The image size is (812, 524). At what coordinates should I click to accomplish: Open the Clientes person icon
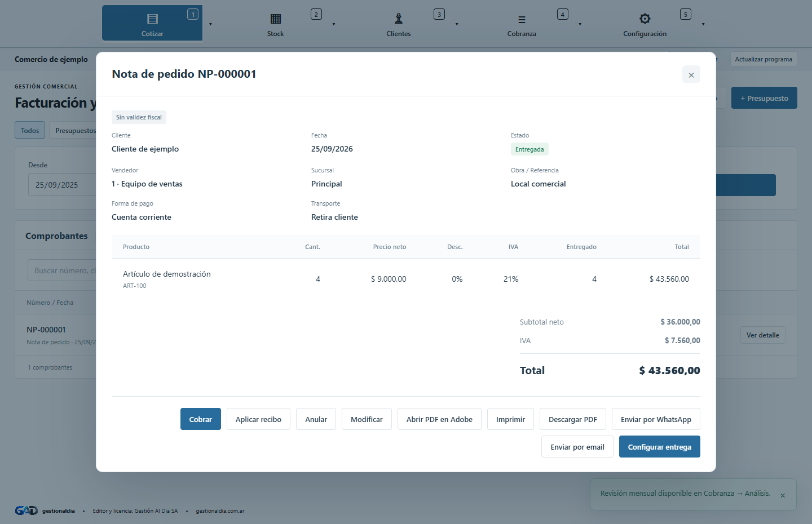pyautogui.click(x=399, y=19)
